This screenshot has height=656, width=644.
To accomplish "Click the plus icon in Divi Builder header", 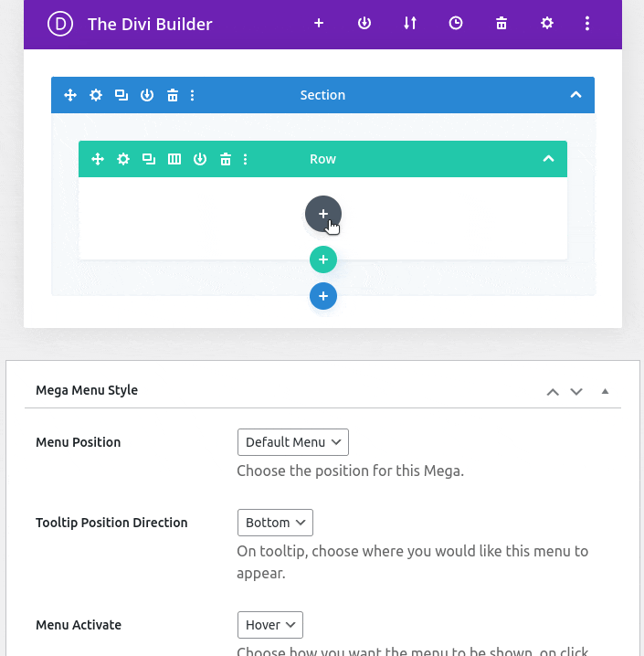I will coord(319,23).
